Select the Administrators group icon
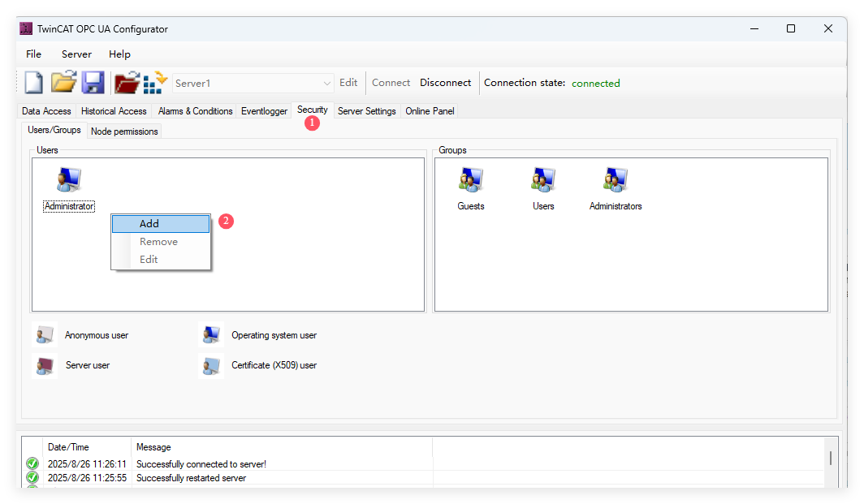 (x=616, y=180)
